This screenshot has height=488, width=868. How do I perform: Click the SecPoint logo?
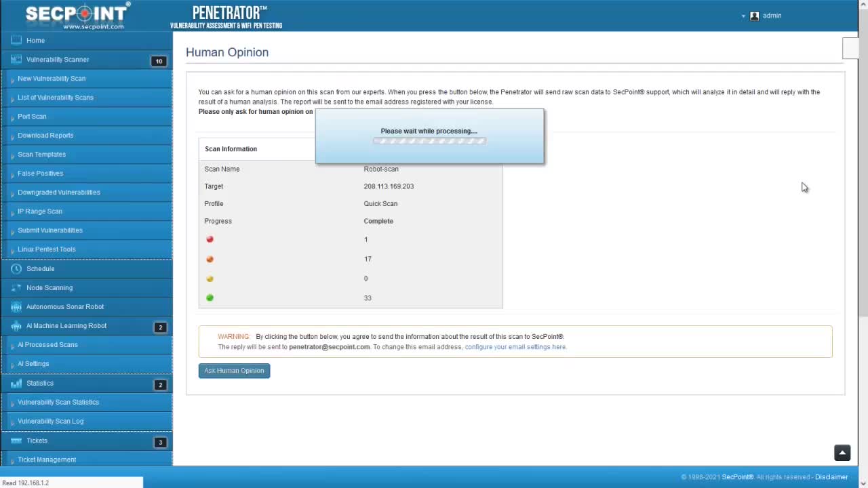click(77, 16)
